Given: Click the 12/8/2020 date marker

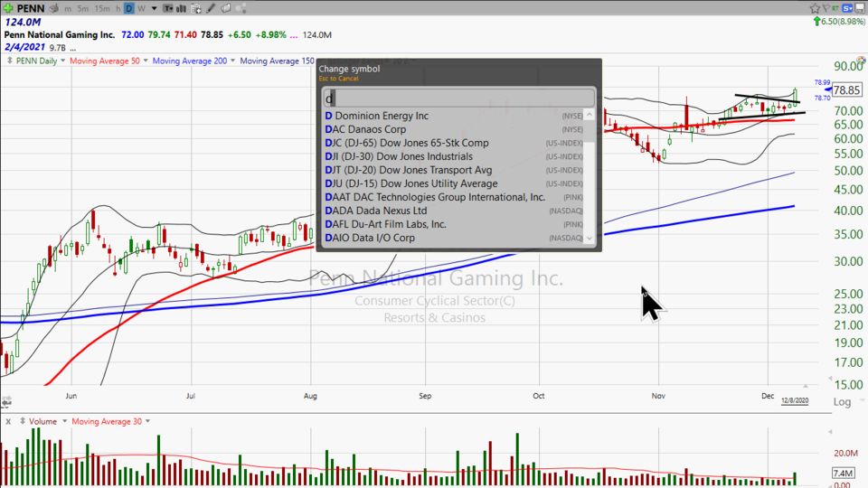Looking at the screenshot, I should (x=795, y=400).
